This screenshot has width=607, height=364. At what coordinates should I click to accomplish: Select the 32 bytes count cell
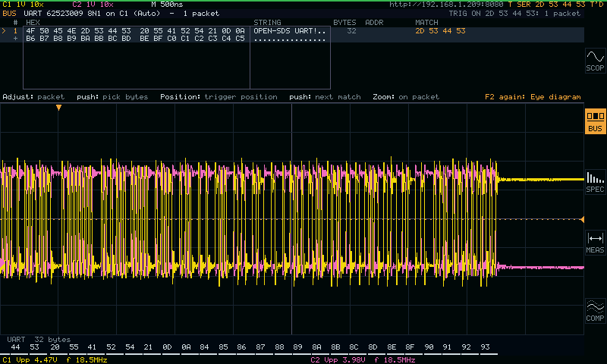351,30
